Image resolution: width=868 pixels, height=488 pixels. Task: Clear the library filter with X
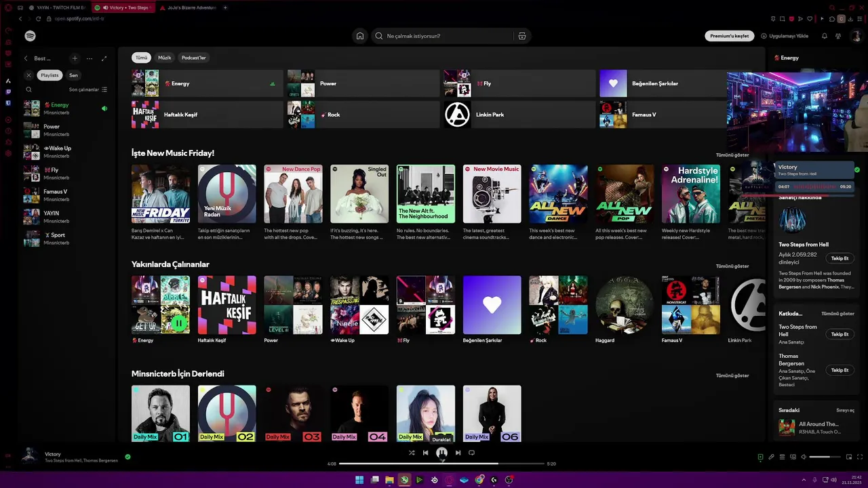(28, 75)
